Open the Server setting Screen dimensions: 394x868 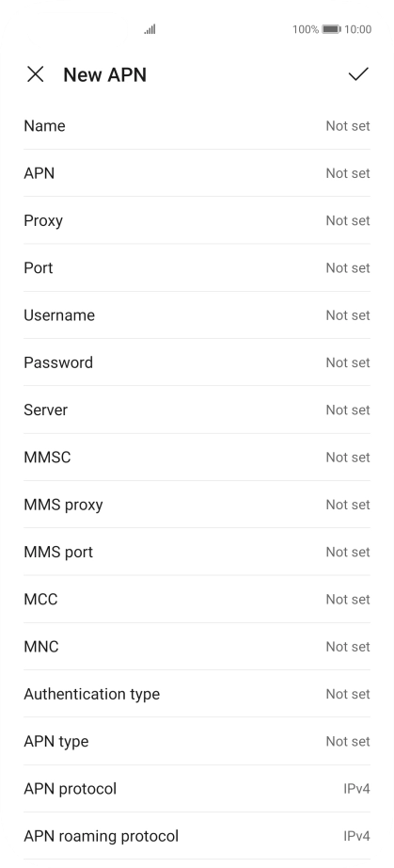pos(197,410)
